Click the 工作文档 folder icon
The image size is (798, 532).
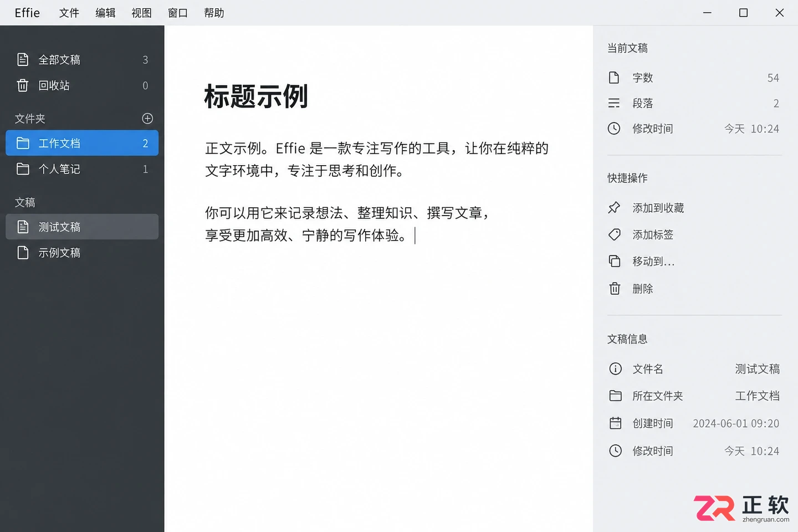pos(23,143)
